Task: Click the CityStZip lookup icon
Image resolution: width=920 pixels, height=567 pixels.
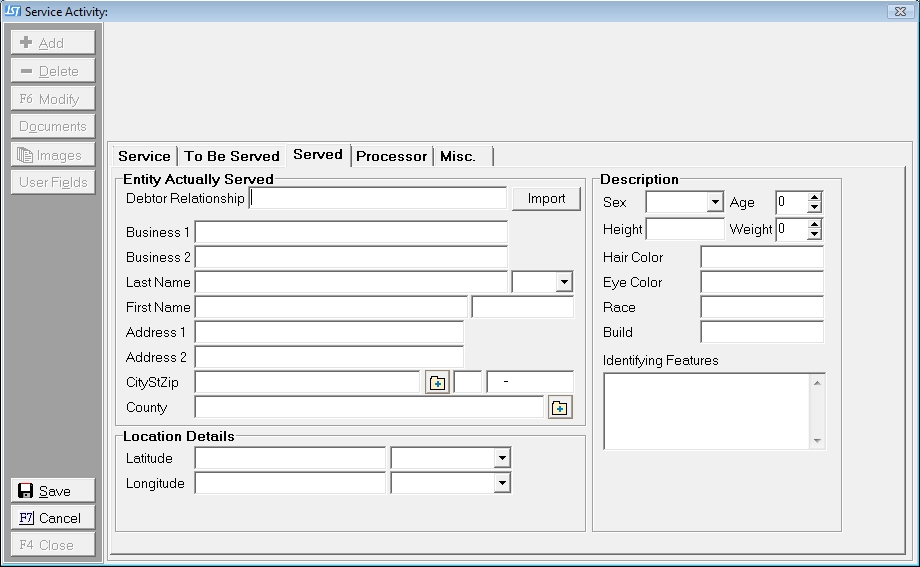Action: pos(437,383)
